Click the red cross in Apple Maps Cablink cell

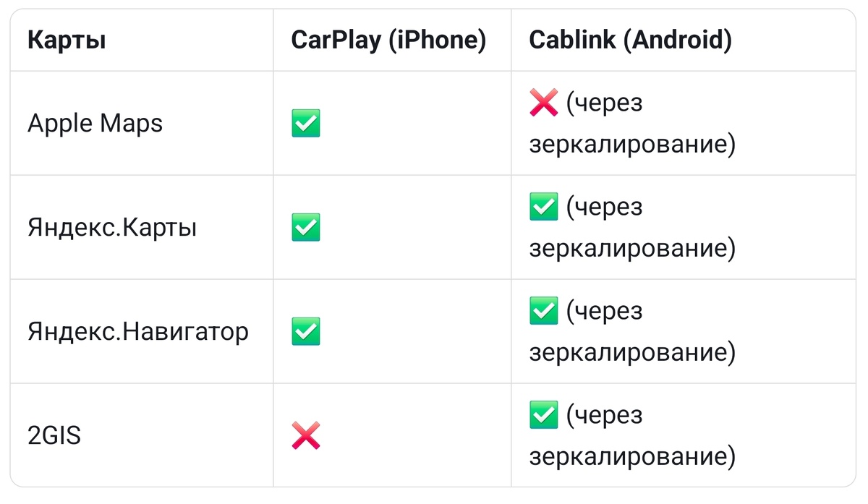coord(543,103)
